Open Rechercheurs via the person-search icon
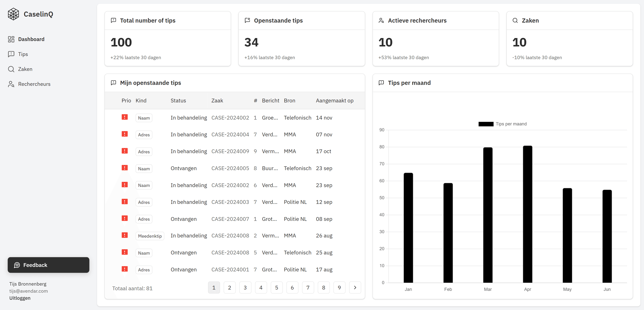The width and height of the screenshot is (644, 310). pyautogui.click(x=11, y=84)
